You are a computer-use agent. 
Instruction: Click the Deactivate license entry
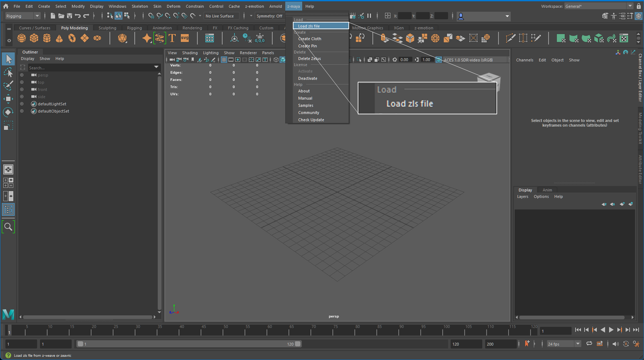coord(307,78)
